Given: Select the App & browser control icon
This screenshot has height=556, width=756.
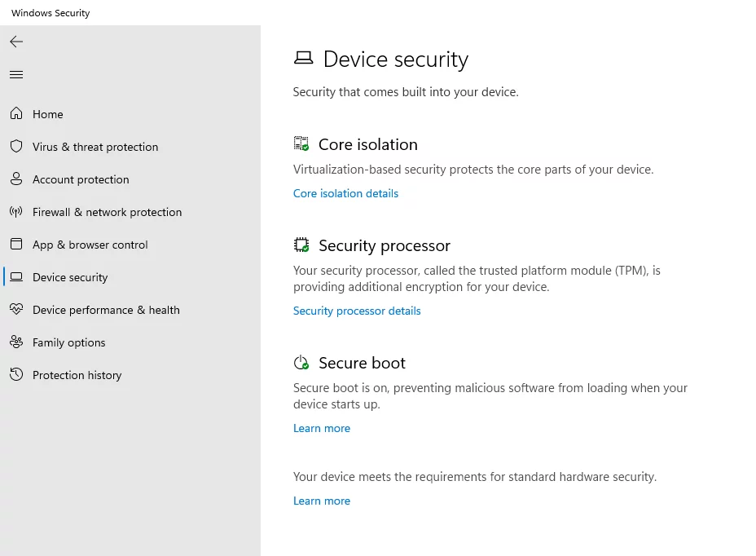Looking at the screenshot, I should (x=16, y=245).
